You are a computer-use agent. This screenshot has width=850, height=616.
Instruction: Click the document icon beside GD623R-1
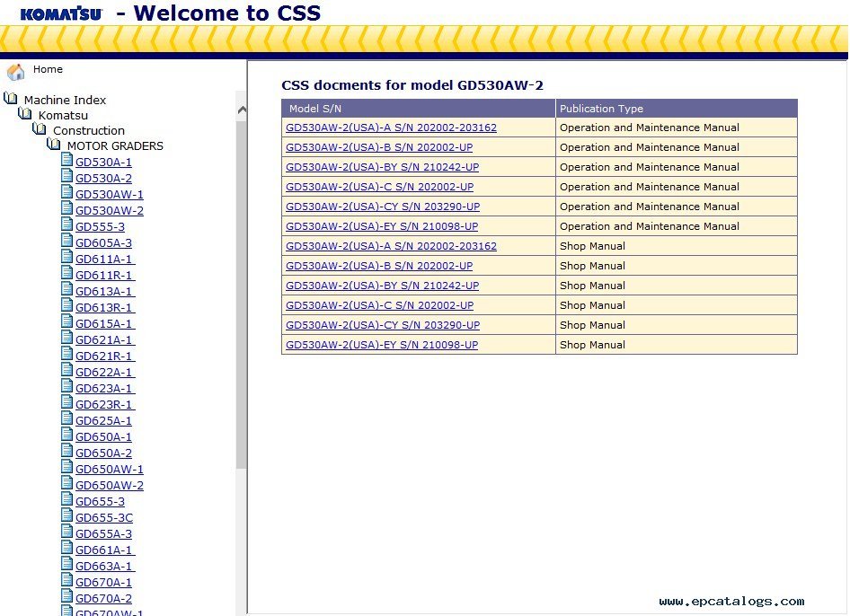pos(66,402)
